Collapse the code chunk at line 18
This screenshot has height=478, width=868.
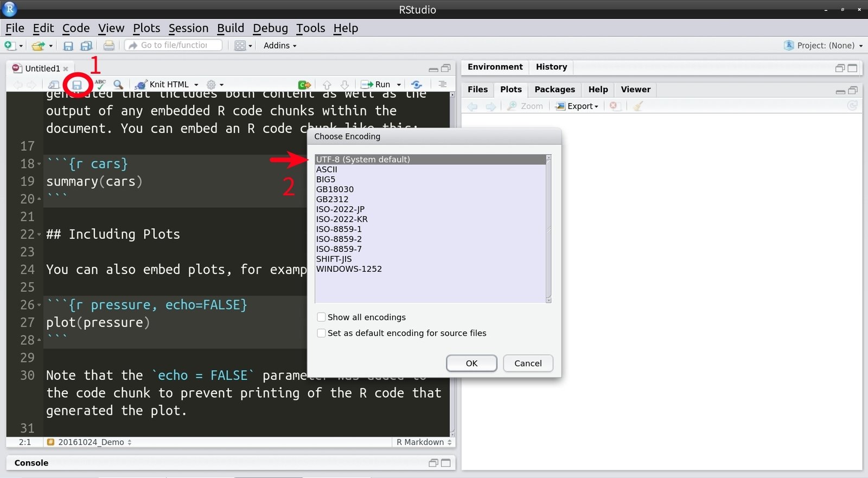[x=39, y=164]
